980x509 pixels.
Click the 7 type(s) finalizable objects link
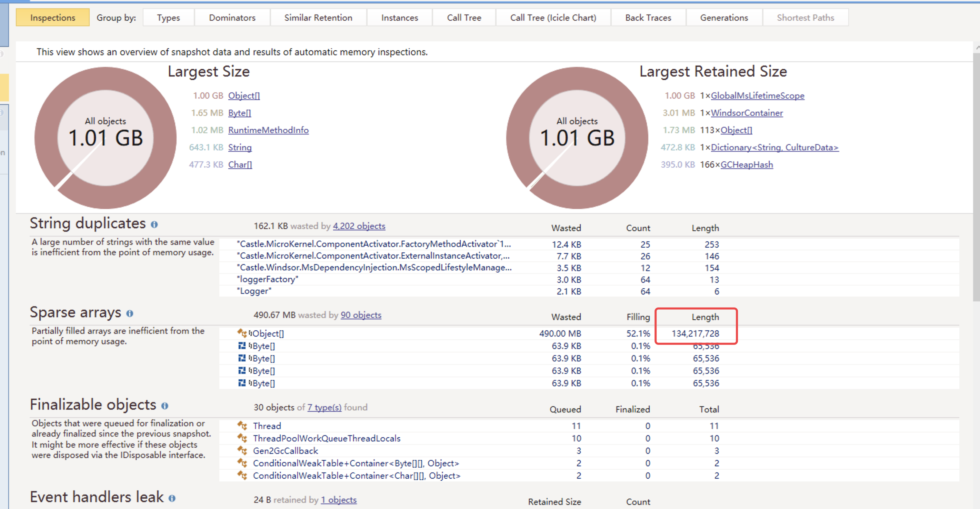324,407
